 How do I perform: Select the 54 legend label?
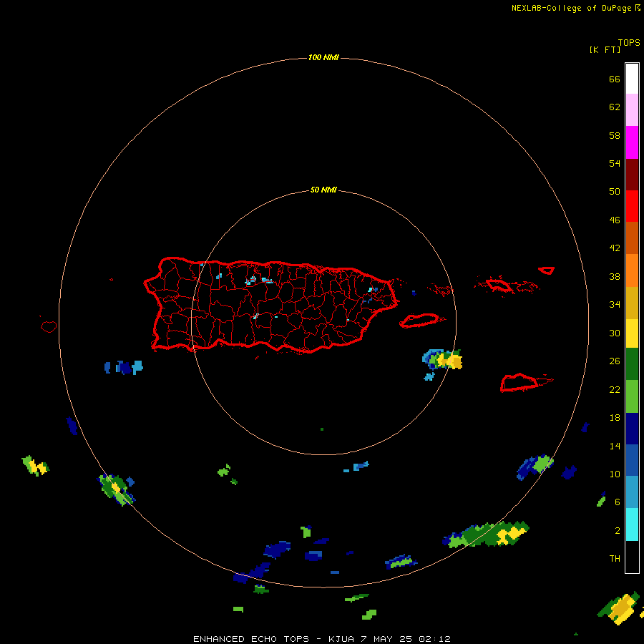coord(615,163)
